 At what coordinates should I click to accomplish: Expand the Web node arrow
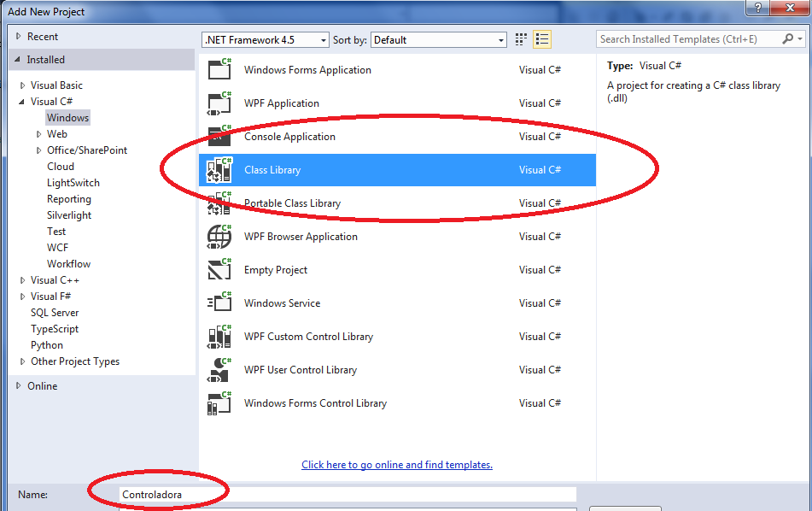point(38,134)
